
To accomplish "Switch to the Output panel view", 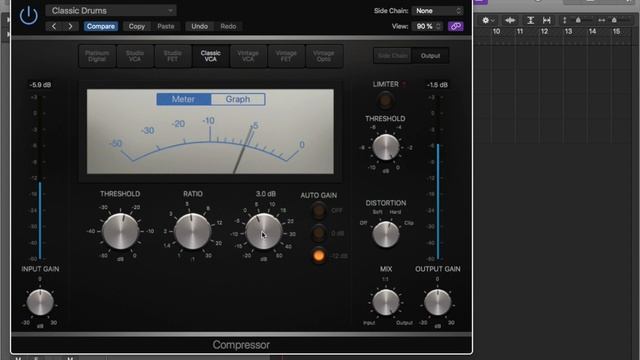I will click(x=430, y=56).
